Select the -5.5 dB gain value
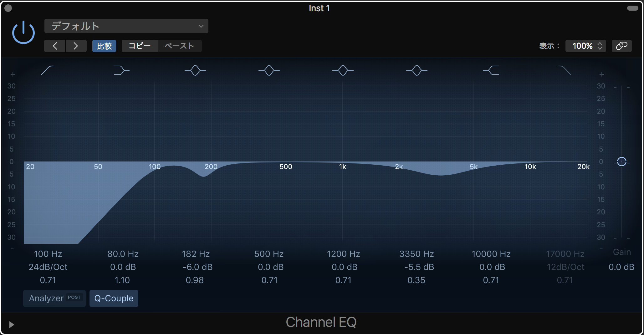Image resolution: width=644 pixels, height=335 pixels. tap(419, 267)
